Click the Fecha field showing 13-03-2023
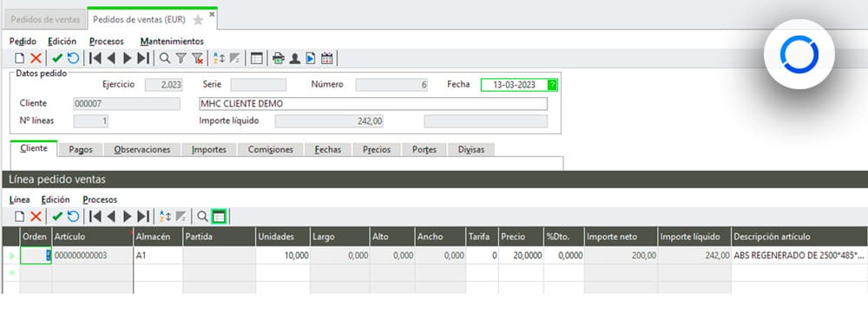This screenshot has width=868, height=312. [x=514, y=85]
